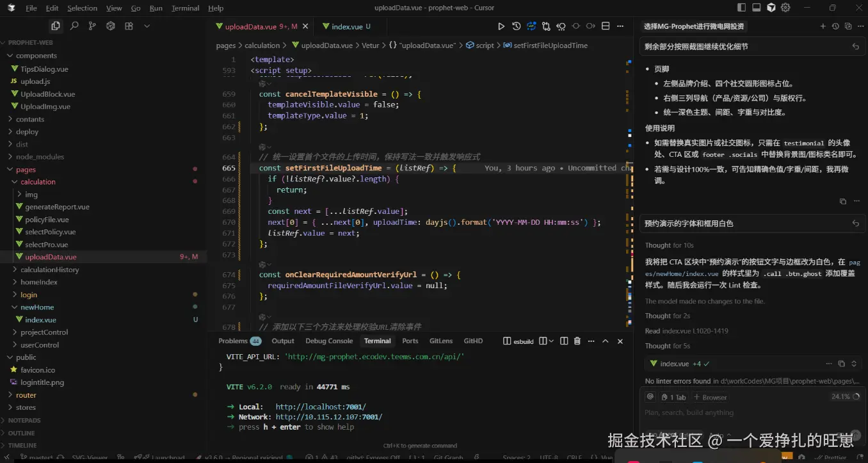Screen dimensions: 868x463
Task: Expand the calculationHistory folder
Action: [x=49, y=270]
